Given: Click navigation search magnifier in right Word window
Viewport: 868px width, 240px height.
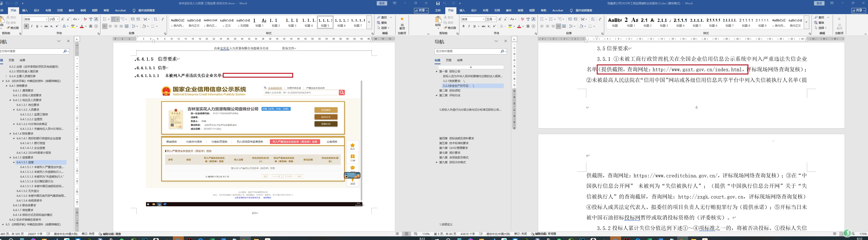Looking at the screenshot, I should pos(502,51).
